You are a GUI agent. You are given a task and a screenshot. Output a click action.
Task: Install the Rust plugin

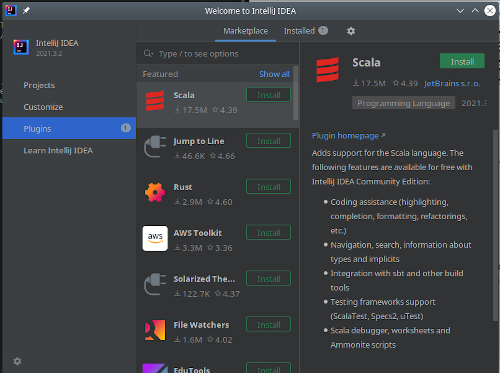(268, 187)
